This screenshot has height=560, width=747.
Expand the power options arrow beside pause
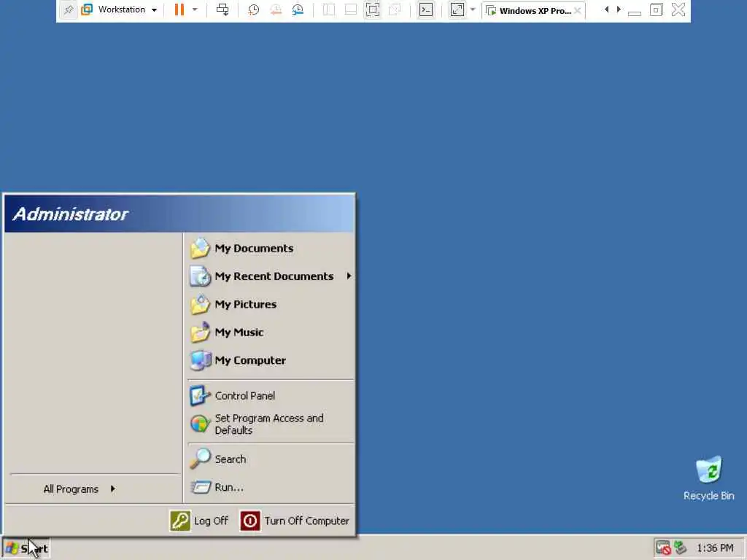click(x=194, y=9)
